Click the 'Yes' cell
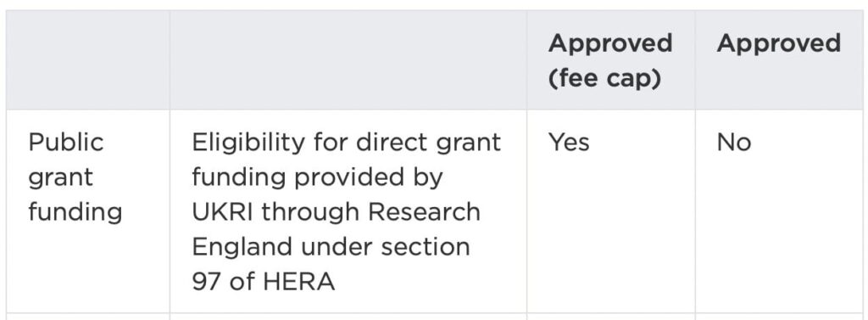Screen dimensions: 868x320 [569, 143]
